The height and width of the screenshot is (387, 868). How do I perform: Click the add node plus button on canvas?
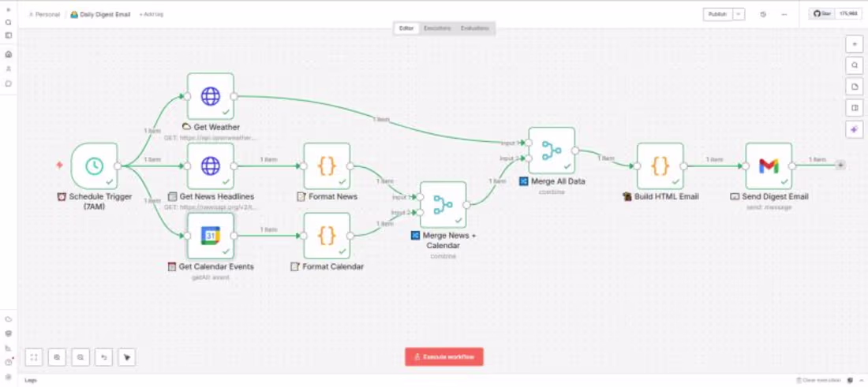pos(854,43)
